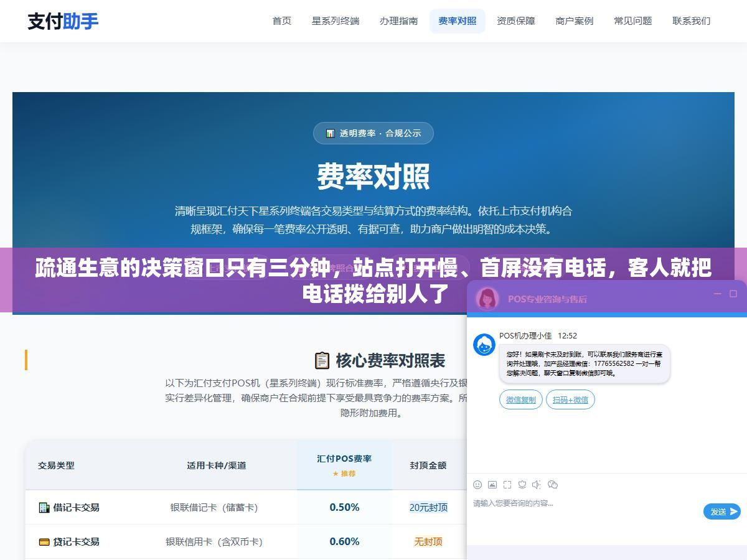Screen dimensions: 747x560
Task: Click the POS机办理小佳 agent name
Action: [x=525, y=335]
